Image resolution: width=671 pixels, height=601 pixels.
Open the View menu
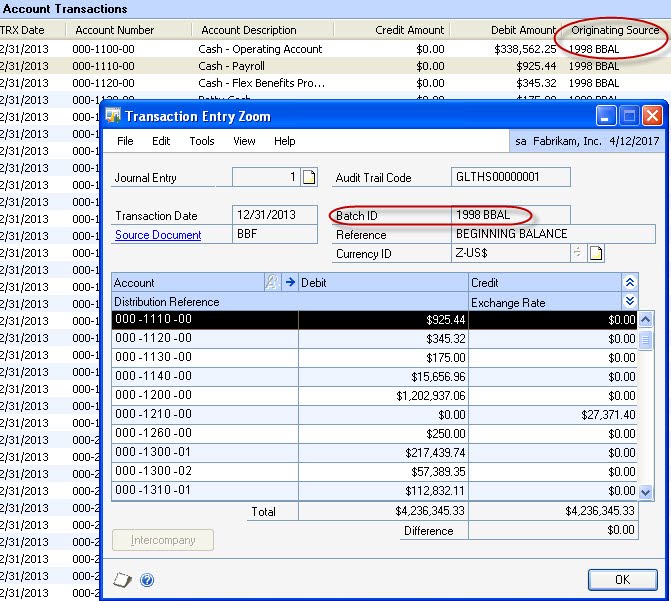point(244,141)
